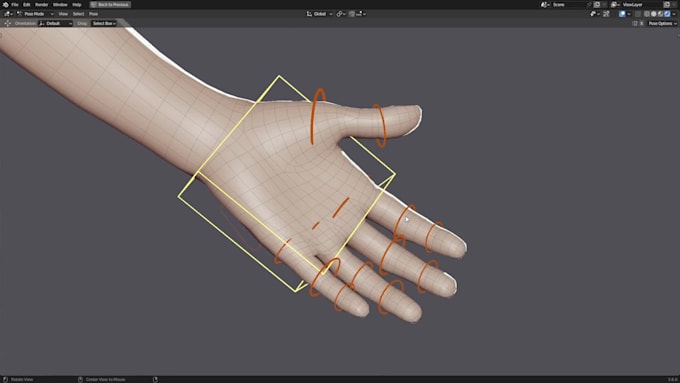This screenshot has height=383, width=680.
Task: Select the thumb tip ring control
Action: coord(382,126)
